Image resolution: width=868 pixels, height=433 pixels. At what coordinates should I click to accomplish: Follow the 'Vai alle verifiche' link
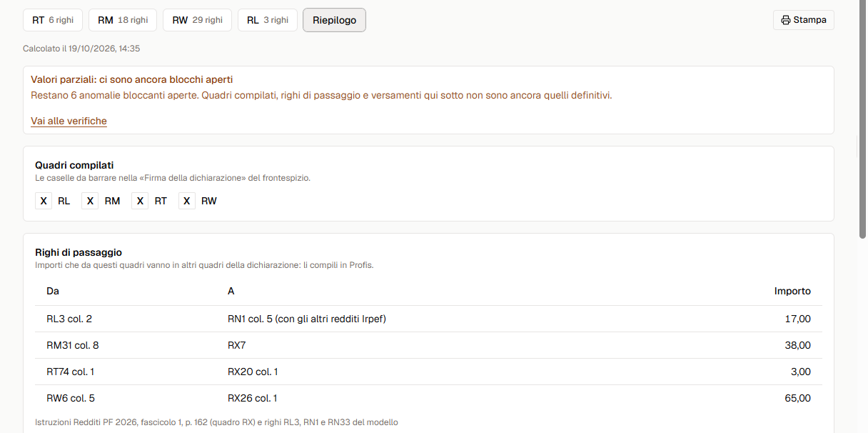click(69, 121)
